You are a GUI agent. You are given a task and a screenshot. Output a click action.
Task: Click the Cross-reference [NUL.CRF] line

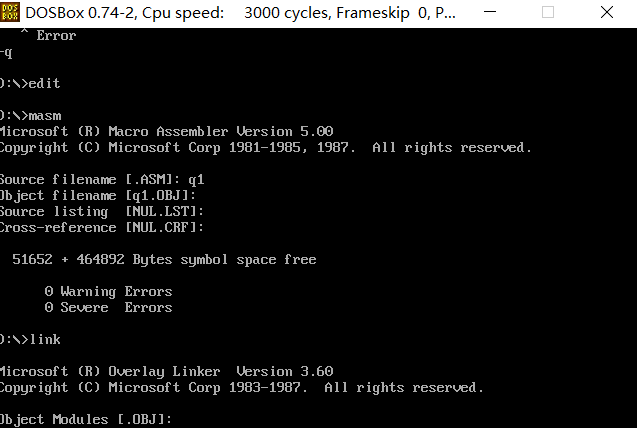102,227
